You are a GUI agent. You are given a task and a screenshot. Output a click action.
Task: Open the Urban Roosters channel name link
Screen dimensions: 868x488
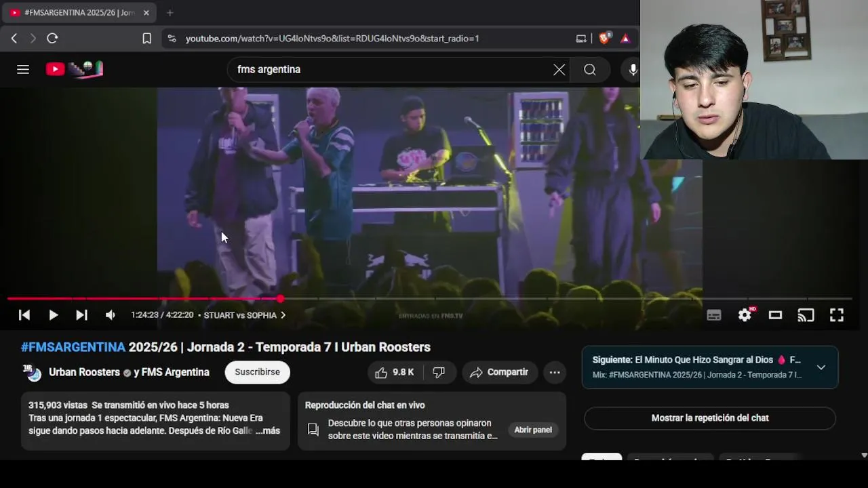84,372
